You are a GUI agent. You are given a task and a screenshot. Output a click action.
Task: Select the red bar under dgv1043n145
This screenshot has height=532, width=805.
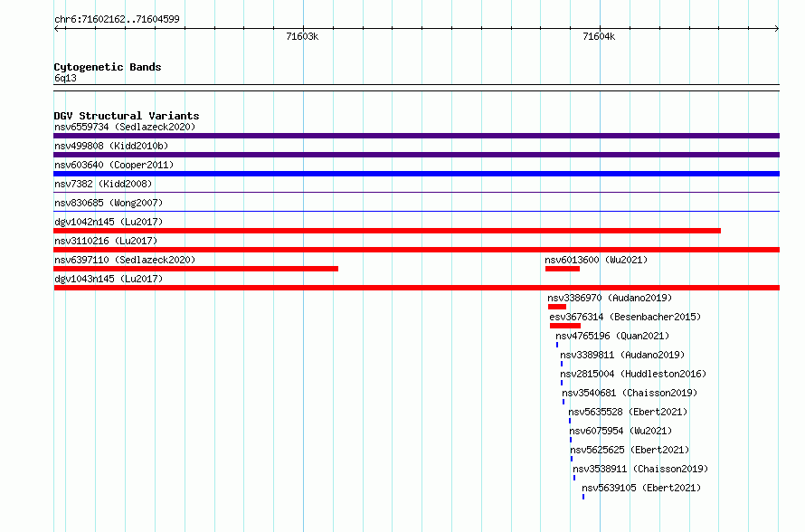click(x=416, y=288)
